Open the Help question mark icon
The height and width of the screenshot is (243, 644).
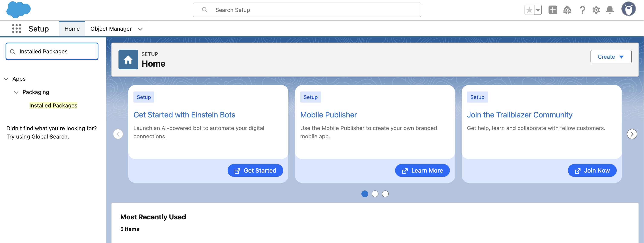582,10
